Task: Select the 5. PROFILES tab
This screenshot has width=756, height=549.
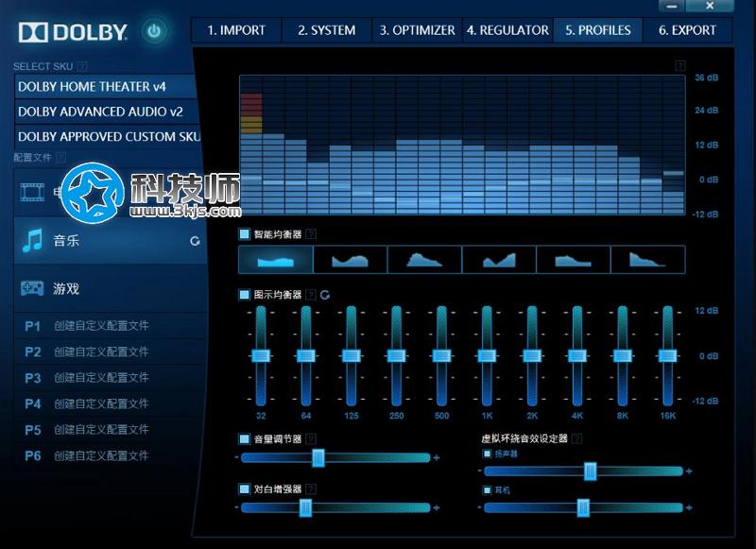Action: click(598, 30)
